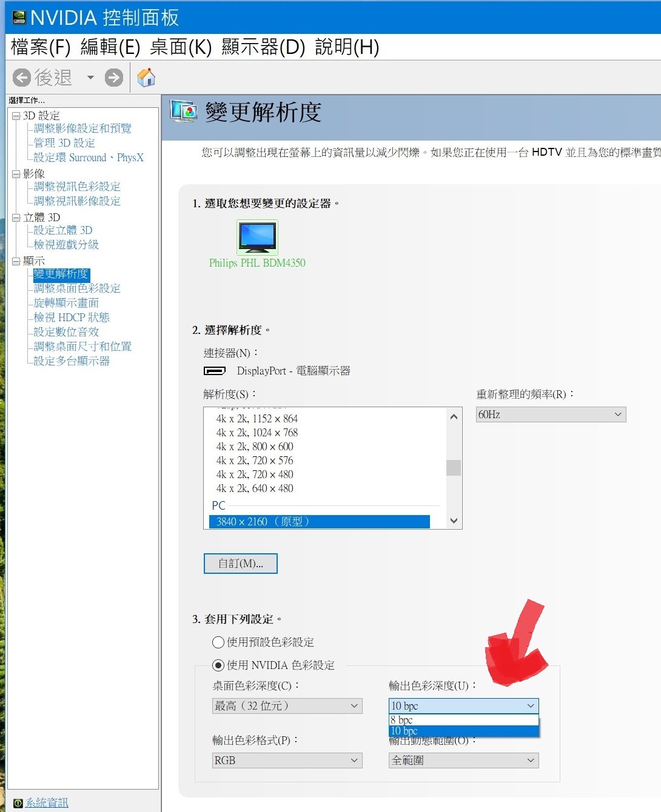Image resolution: width=661 pixels, height=812 pixels.
Task: Open 管理 3D 設定 page
Action: 64,143
